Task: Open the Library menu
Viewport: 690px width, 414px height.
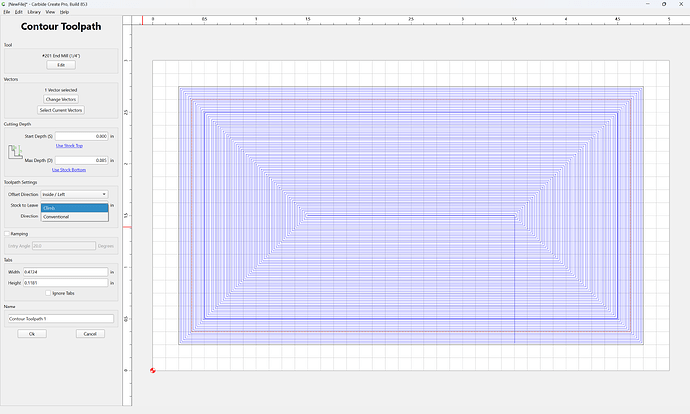Action: point(34,12)
